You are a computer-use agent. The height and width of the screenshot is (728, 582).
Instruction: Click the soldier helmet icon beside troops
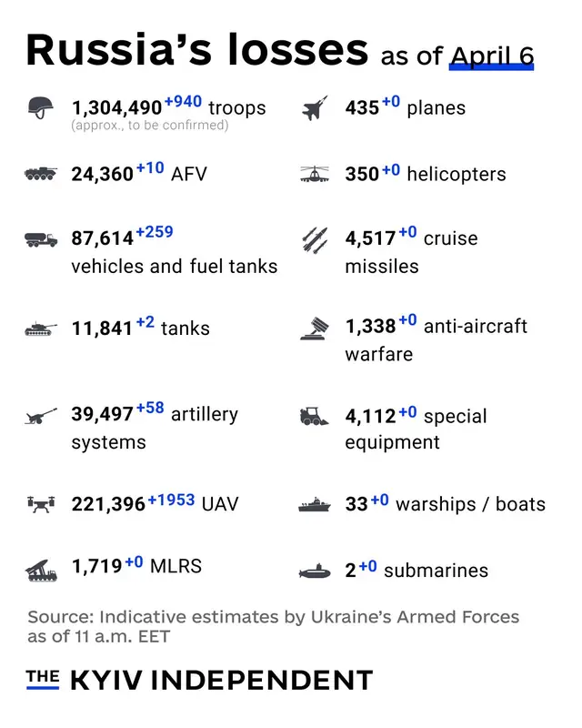[41, 108]
